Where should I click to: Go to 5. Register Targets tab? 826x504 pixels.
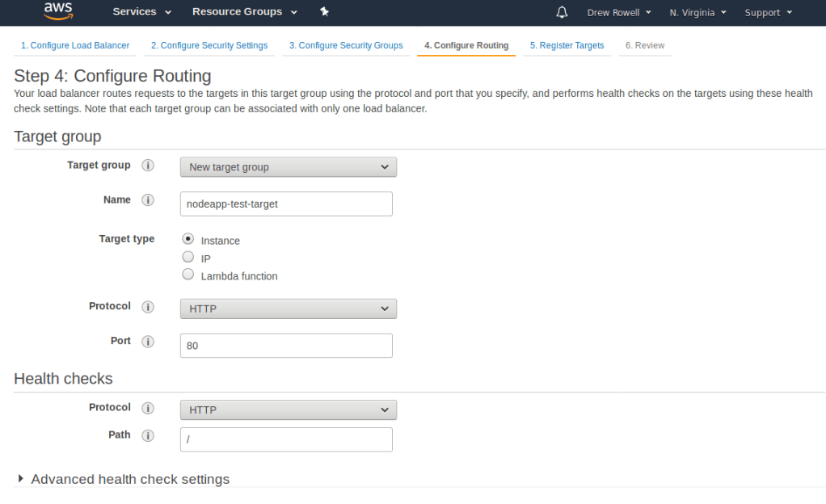[x=567, y=45]
